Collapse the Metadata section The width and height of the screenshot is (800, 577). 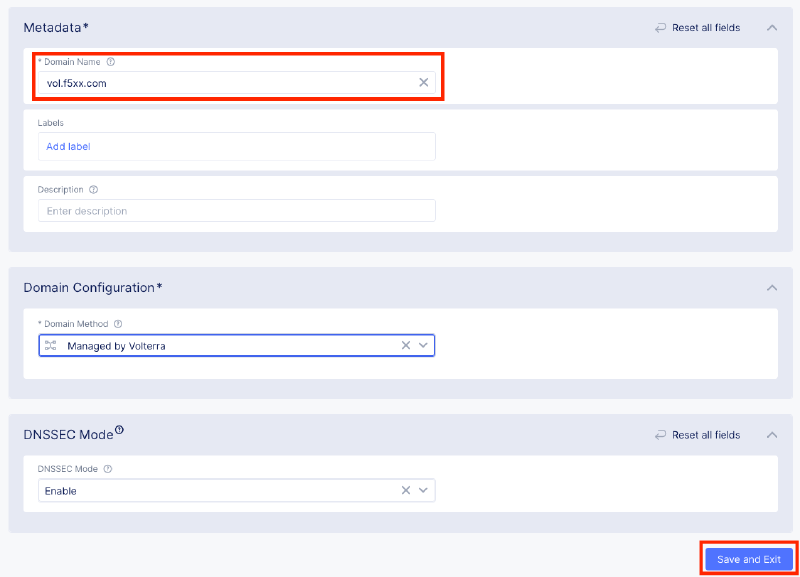771,28
